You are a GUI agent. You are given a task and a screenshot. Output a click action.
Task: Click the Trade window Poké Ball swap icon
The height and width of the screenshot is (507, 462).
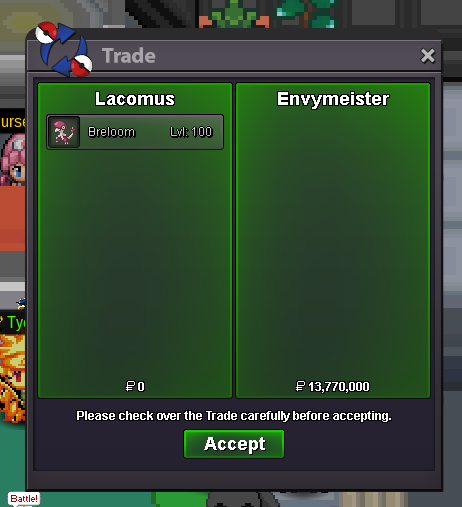[64, 49]
